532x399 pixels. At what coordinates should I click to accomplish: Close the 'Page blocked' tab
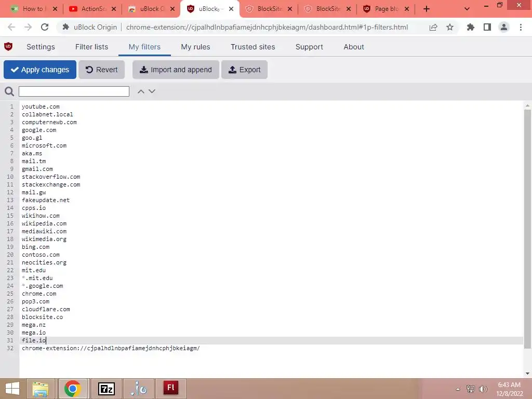pos(407,9)
